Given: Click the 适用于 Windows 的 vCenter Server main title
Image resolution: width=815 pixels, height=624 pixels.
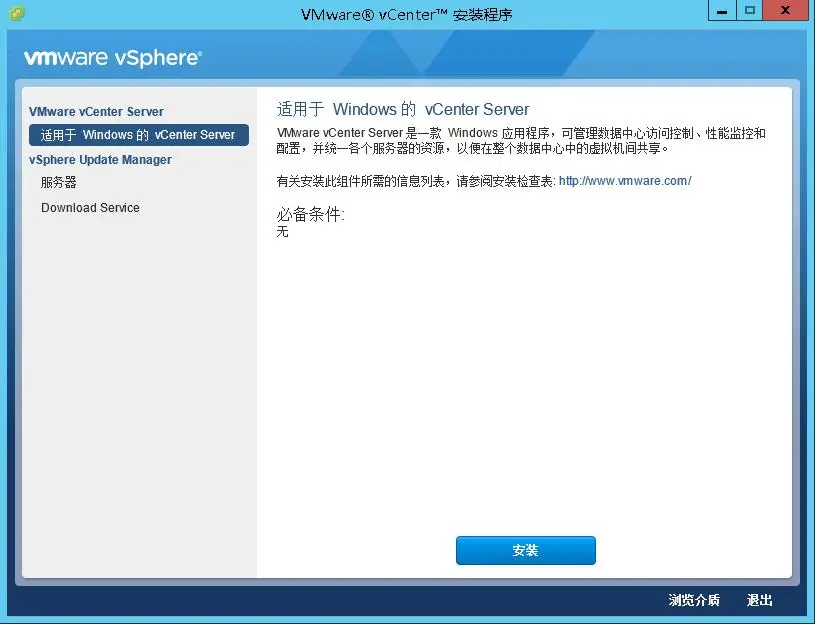Looking at the screenshot, I should pos(403,109).
